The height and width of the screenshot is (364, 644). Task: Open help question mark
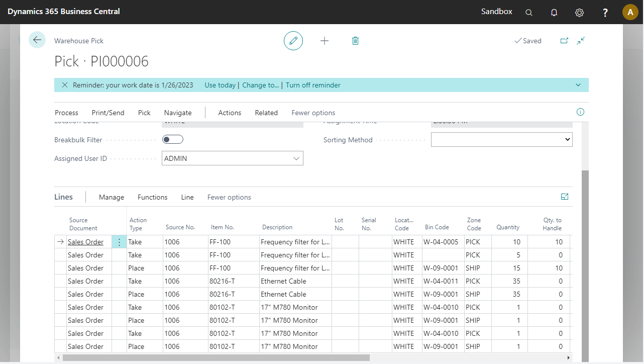click(x=605, y=12)
